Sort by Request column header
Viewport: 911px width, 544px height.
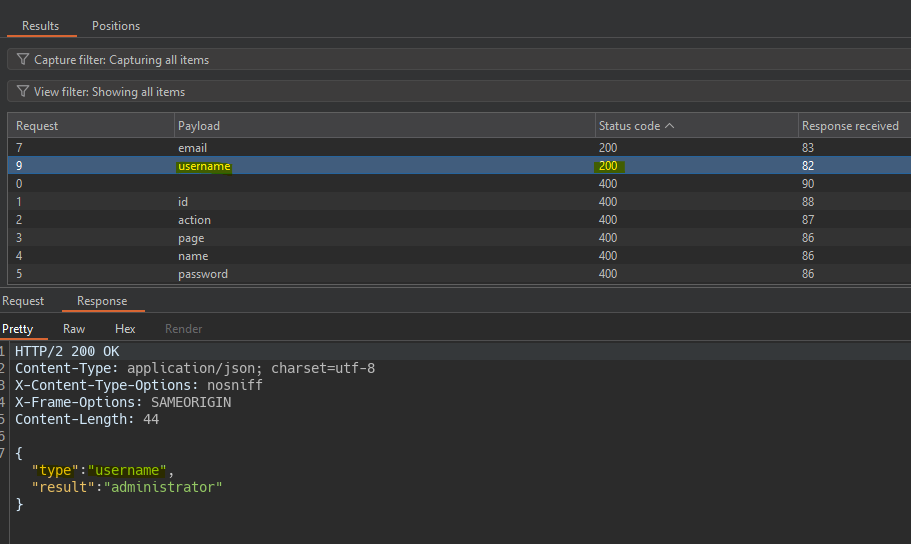click(37, 126)
